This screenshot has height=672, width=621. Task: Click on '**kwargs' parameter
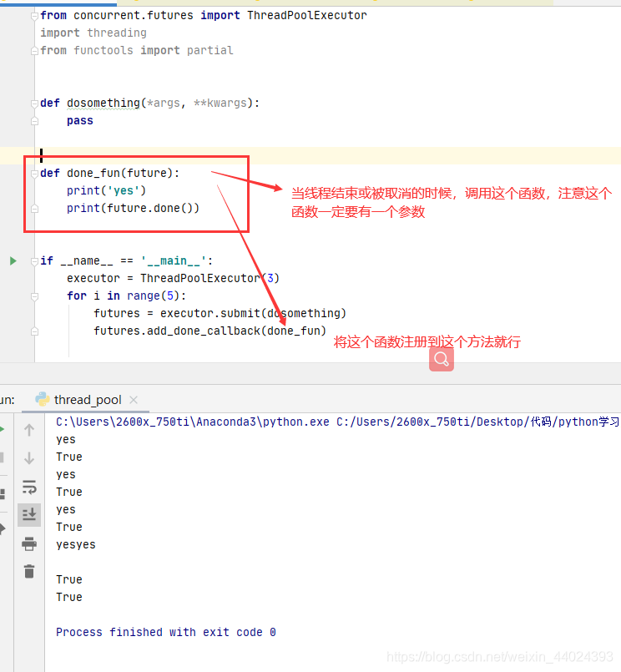pyautogui.click(x=220, y=104)
